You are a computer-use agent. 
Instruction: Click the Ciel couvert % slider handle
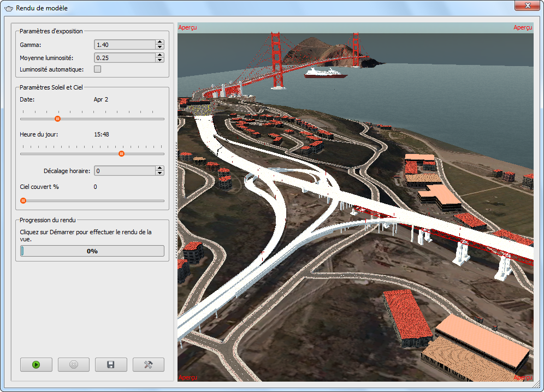pyautogui.click(x=23, y=200)
